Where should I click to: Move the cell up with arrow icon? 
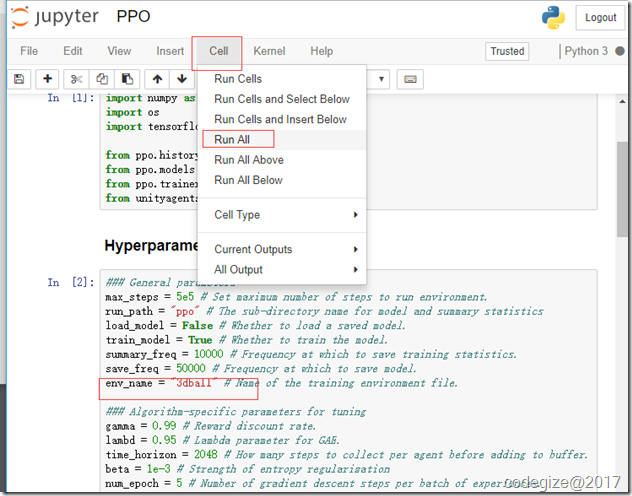tap(157, 79)
